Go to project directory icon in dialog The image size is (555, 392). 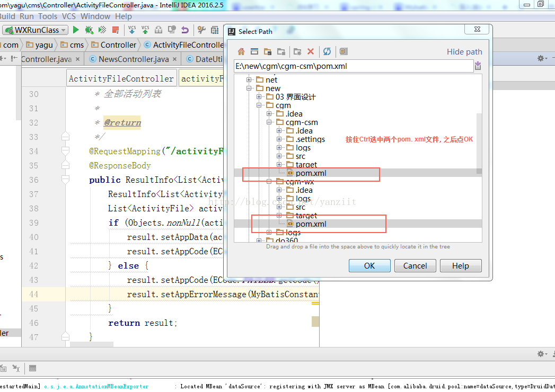coord(268,52)
